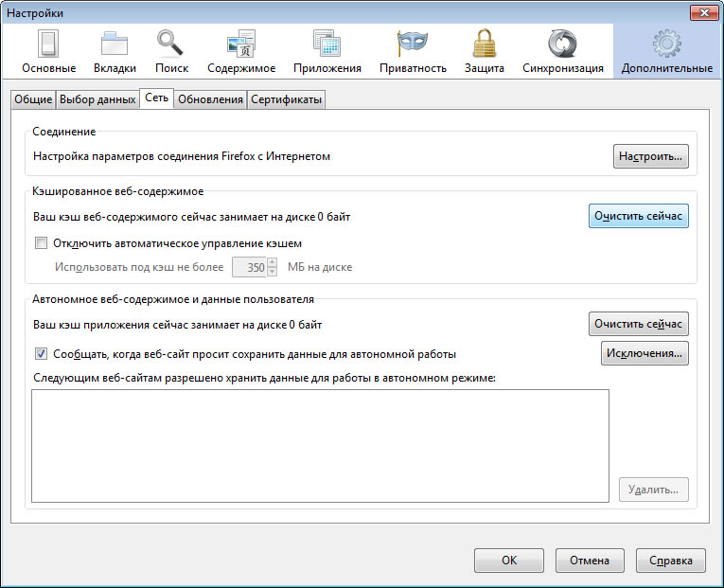Open the Защита padlock category
724x588 pixels.
pos(484,52)
